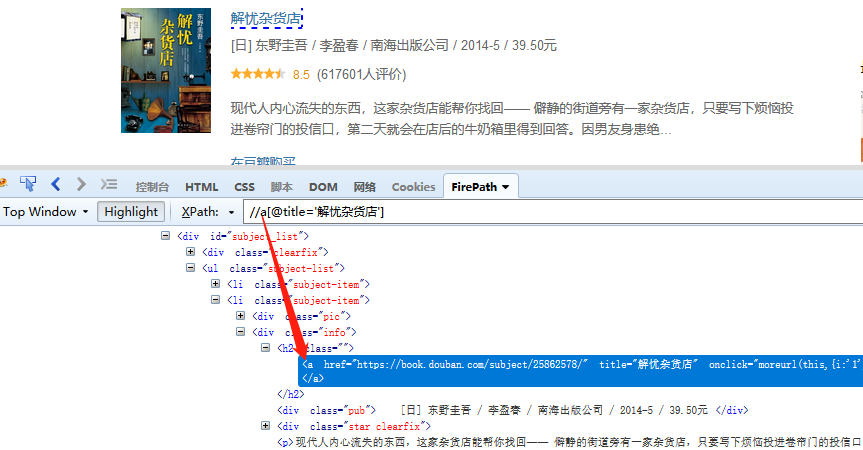Open the 网络 tab

(x=364, y=187)
